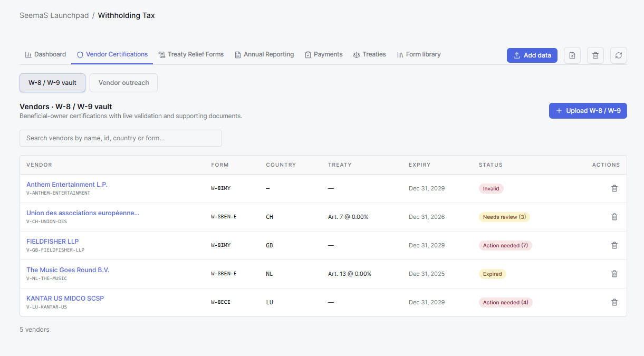Open the Dashboard tab
Image resolution: width=644 pixels, height=356 pixels.
coord(45,54)
